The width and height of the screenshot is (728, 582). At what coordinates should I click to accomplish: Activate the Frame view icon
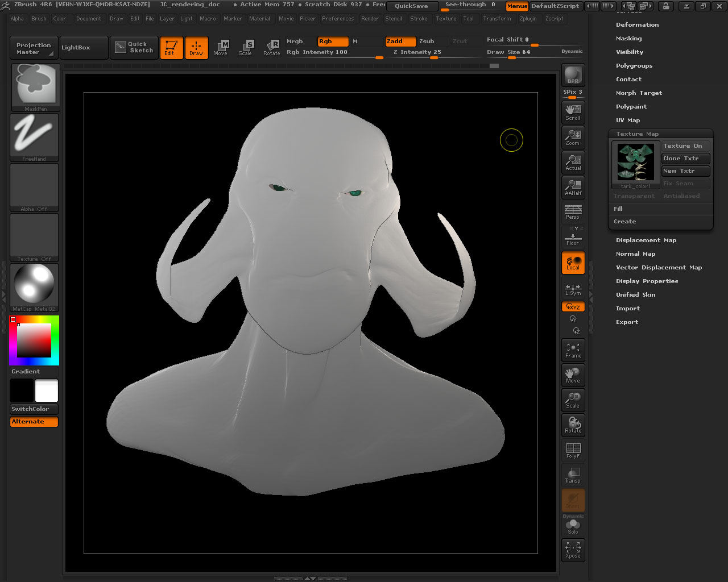tap(573, 350)
